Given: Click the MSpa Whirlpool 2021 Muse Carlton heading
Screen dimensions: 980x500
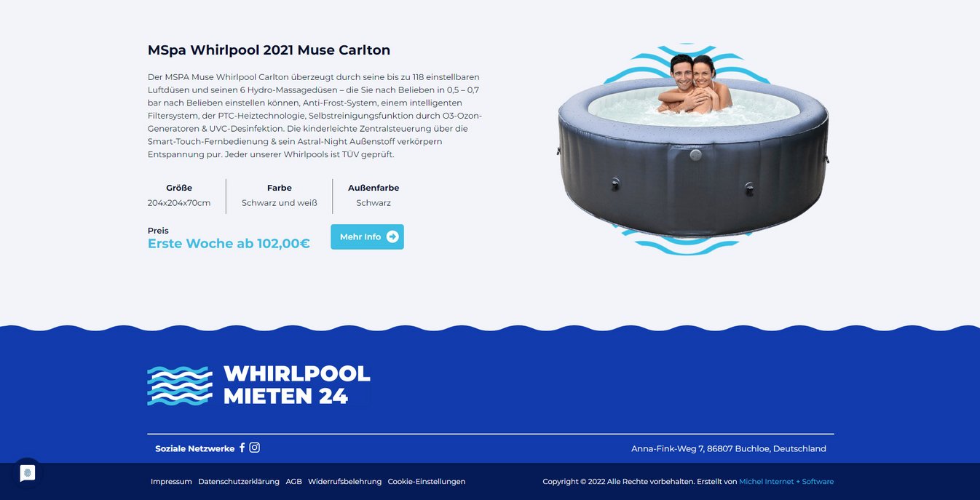Looking at the screenshot, I should click(269, 50).
